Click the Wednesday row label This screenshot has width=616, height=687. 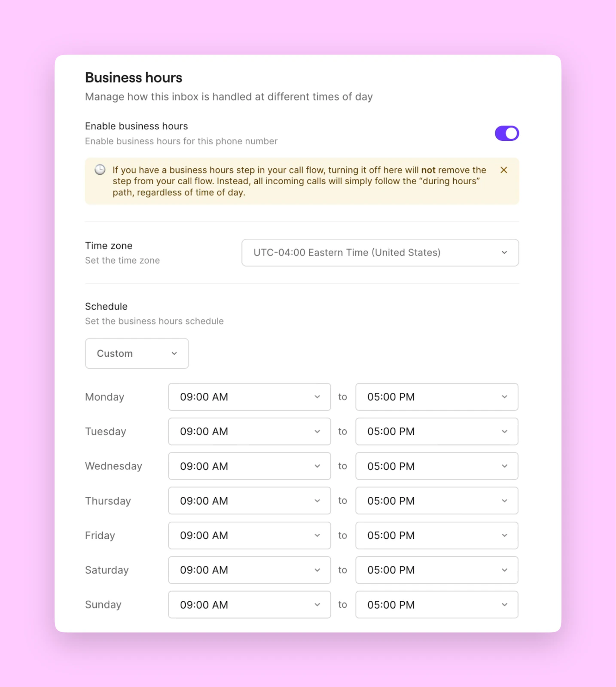click(x=113, y=466)
